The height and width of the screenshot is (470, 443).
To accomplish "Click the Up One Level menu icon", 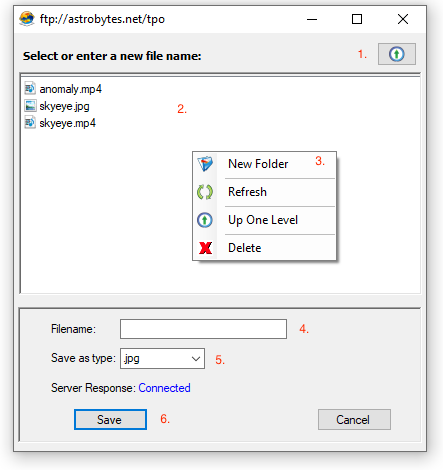I will (205, 220).
